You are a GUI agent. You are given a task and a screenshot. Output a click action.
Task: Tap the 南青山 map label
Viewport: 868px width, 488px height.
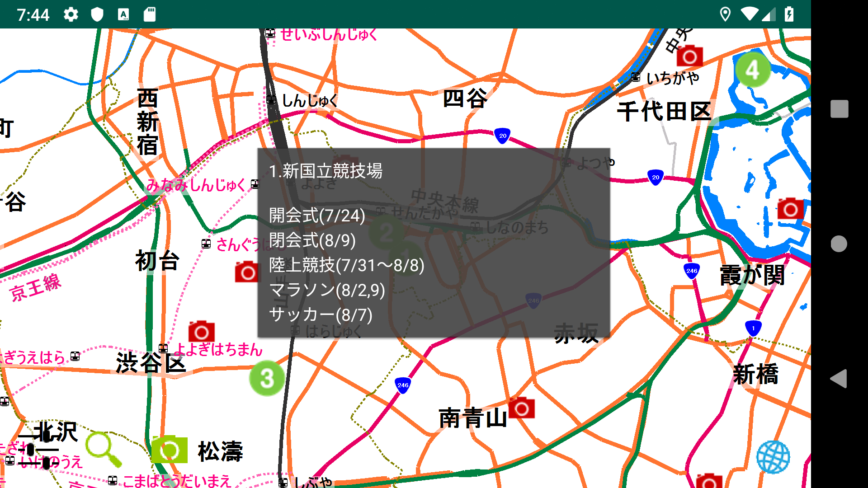tap(473, 418)
